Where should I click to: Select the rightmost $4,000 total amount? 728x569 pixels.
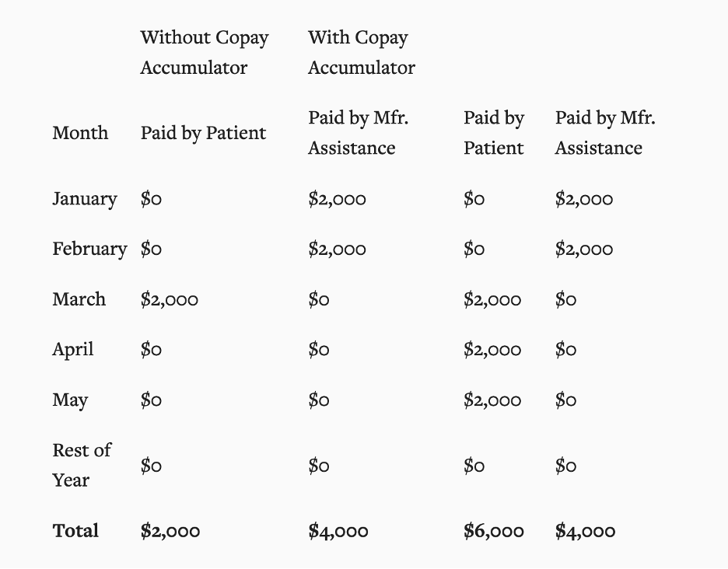pyautogui.click(x=585, y=531)
